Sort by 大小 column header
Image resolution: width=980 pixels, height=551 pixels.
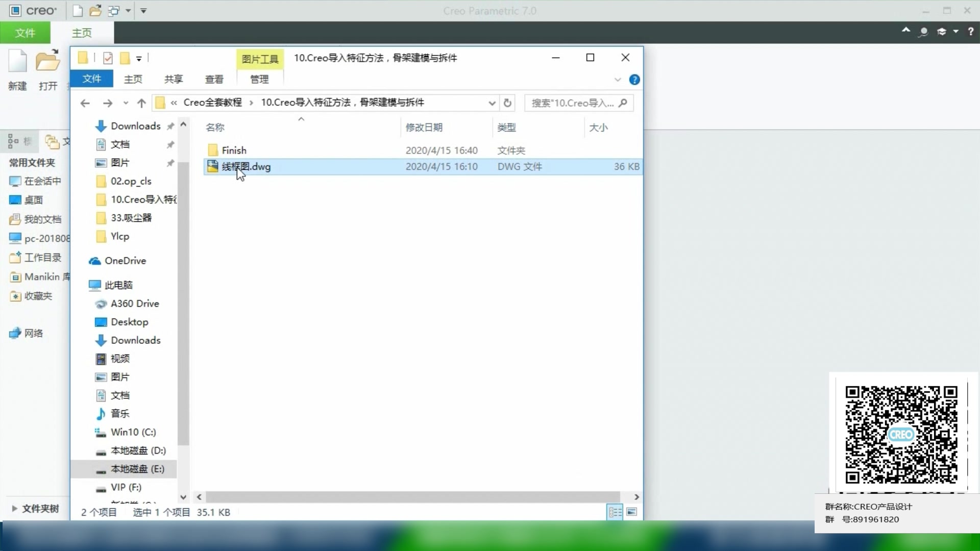click(x=598, y=128)
